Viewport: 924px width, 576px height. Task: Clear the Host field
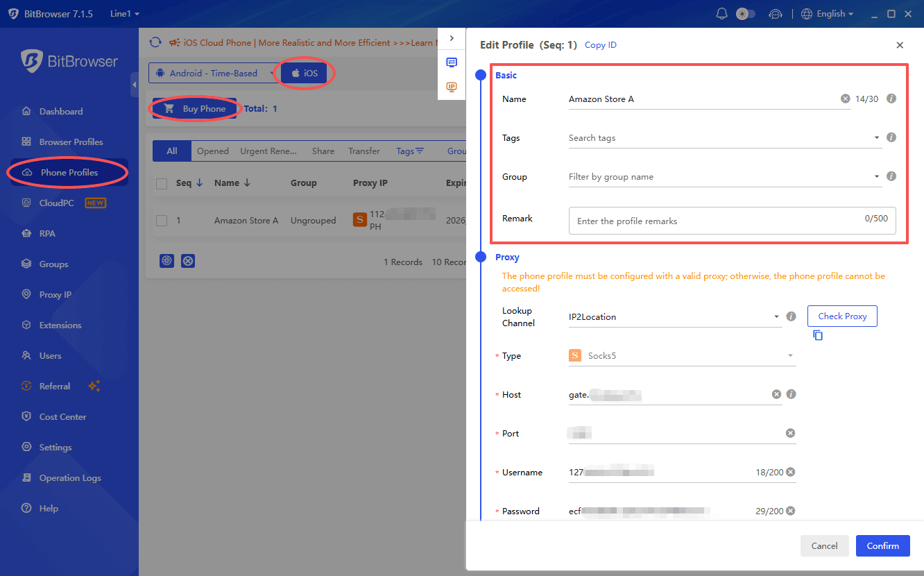(x=776, y=394)
